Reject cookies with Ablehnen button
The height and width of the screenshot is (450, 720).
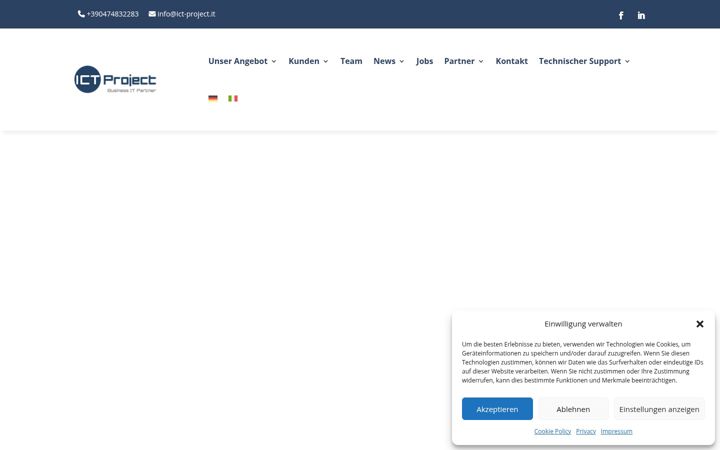573,409
